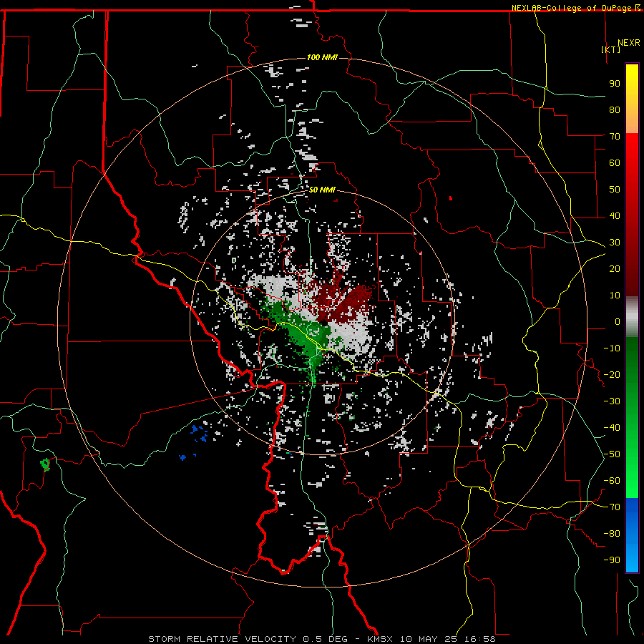644x644 pixels.
Task: Click the blue echo cluster southwest of radar
Action: (199, 434)
